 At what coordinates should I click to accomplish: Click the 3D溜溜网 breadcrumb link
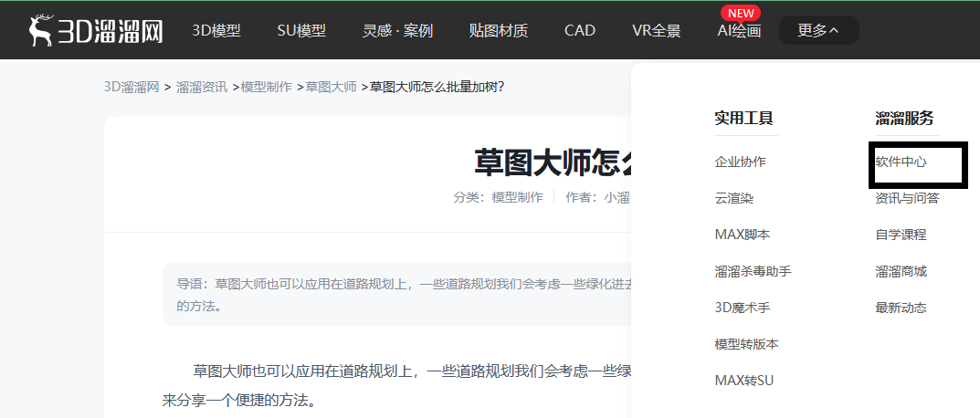pos(132,87)
